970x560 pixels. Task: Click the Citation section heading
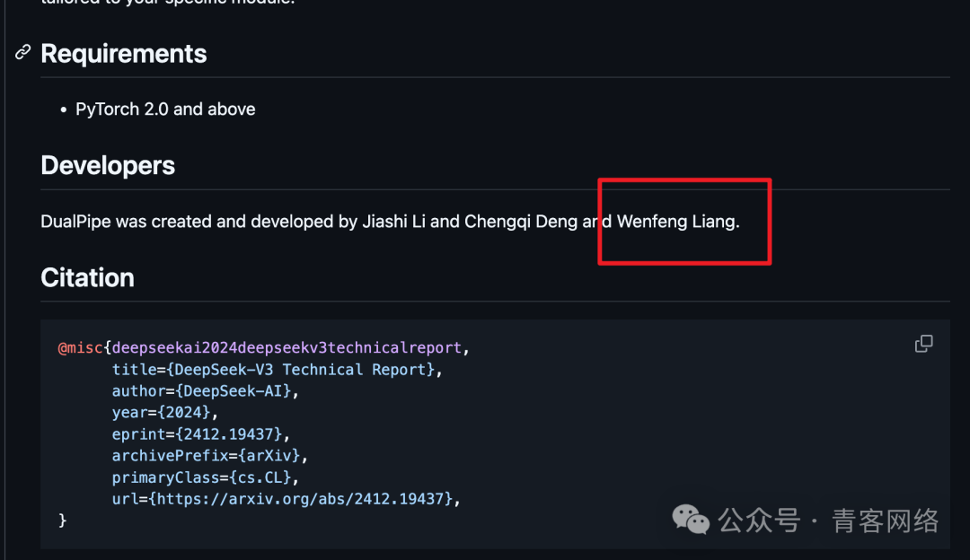[x=87, y=278]
